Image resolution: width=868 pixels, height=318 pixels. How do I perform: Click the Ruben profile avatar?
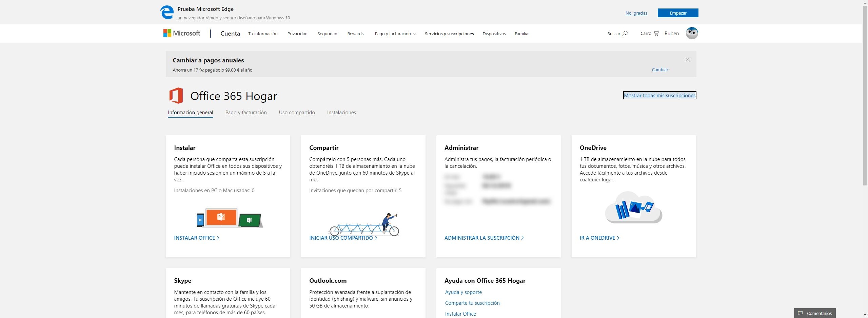point(692,33)
